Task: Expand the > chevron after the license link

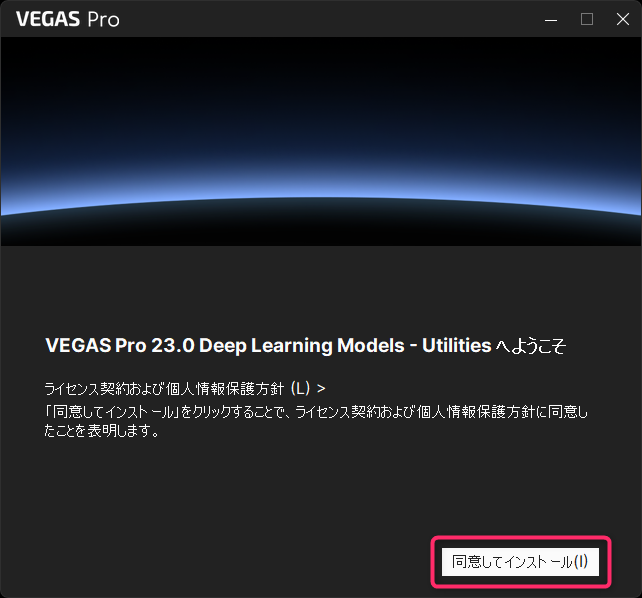Action: 321,389
